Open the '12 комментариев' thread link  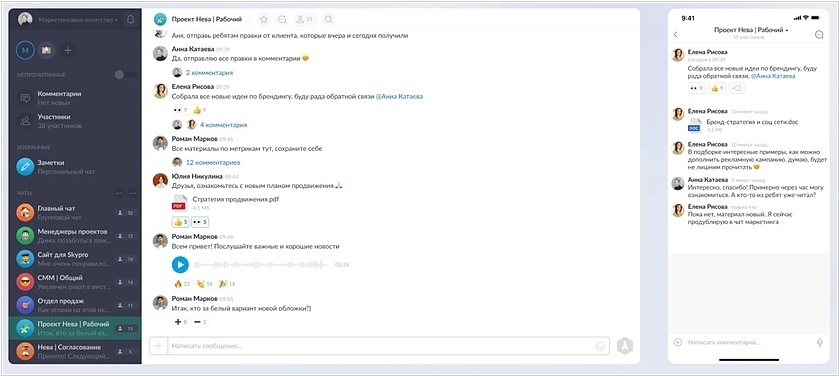[213, 162]
